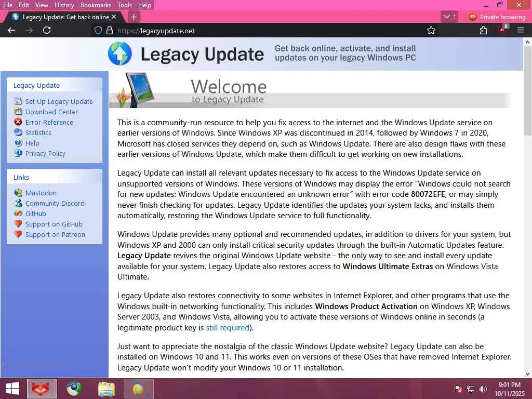Open the History menu
This screenshot has height=399, width=532.
pos(64,5)
